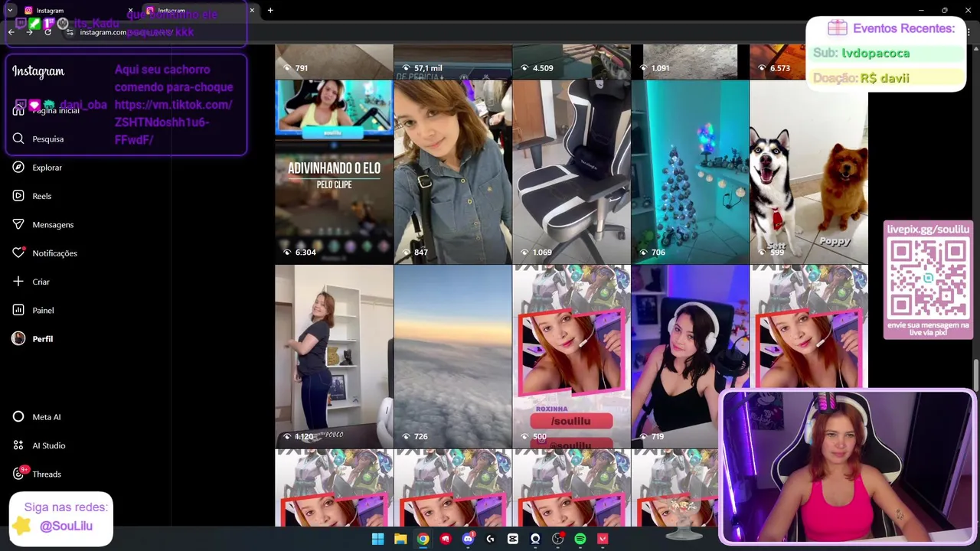The image size is (980, 551).
Task: Open clouds reel with 726 views
Action: [452, 357]
